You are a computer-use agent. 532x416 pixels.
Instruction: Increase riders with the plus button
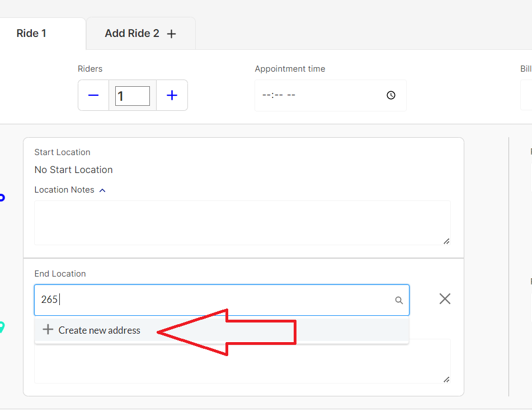[x=172, y=95]
